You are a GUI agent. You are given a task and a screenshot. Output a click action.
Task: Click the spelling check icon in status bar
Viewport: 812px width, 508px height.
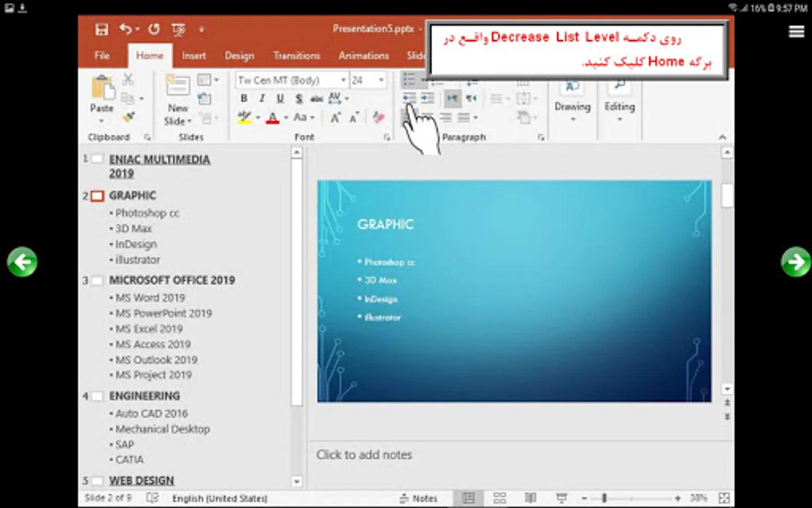pos(152,498)
